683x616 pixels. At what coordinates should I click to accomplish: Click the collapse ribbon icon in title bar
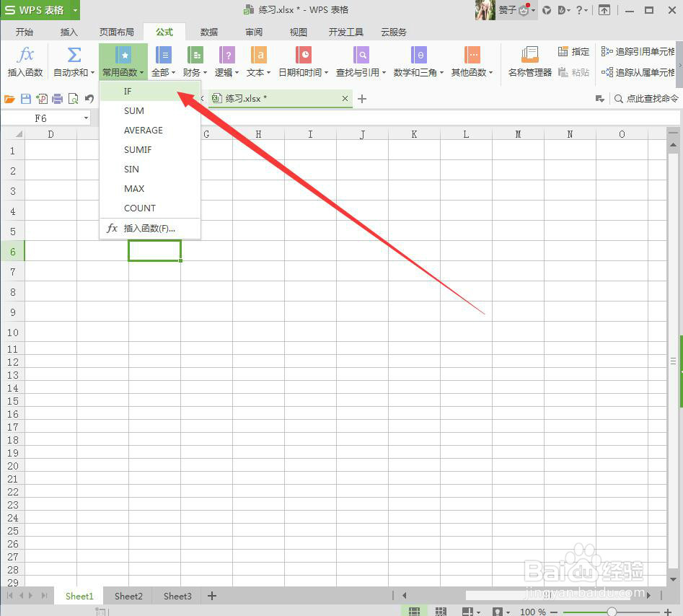604,10
